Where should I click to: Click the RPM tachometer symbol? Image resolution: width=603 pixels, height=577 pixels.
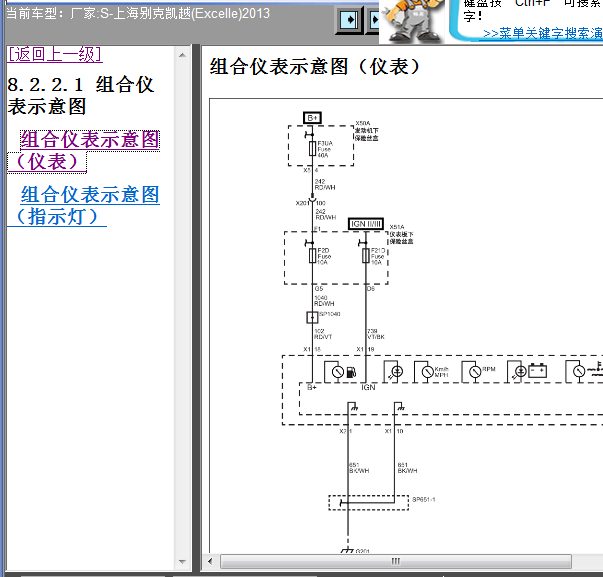pos(478,372)
